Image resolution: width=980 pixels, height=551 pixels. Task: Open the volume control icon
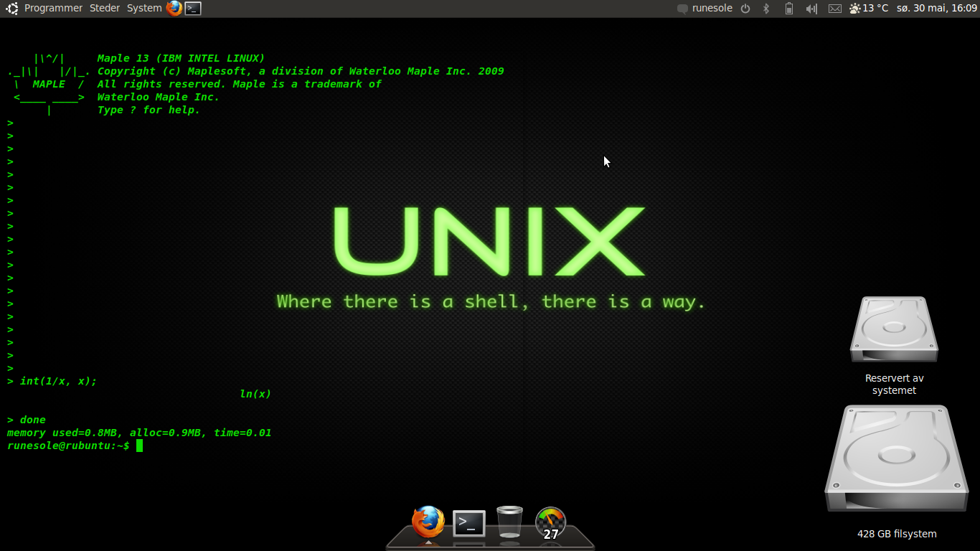click(811, 9)
